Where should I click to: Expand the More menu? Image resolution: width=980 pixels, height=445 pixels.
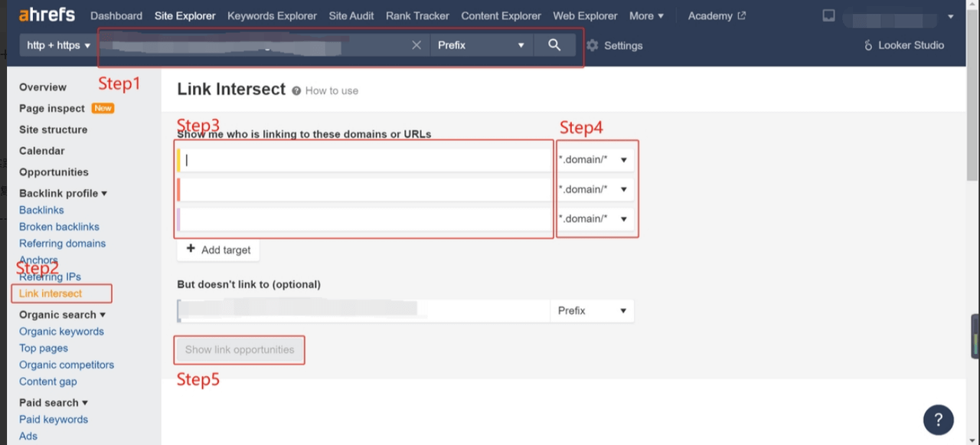click(x=646, y=15)
